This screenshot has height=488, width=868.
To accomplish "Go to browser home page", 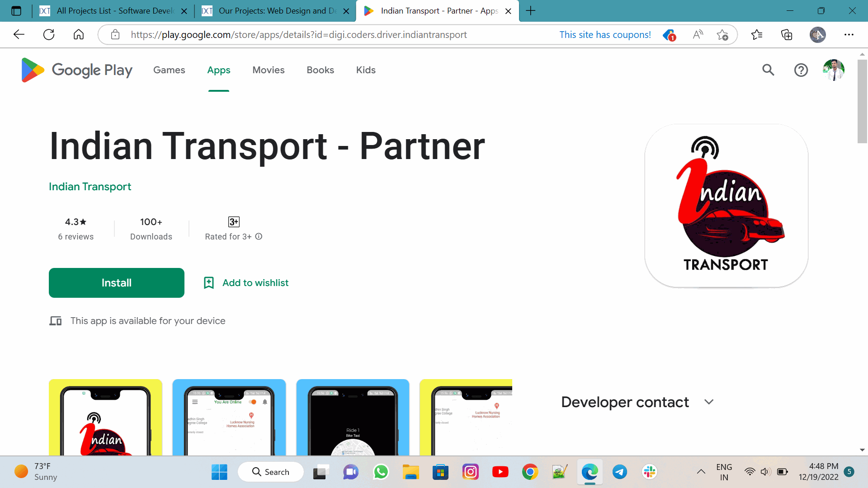I will (x=79, y=34).
